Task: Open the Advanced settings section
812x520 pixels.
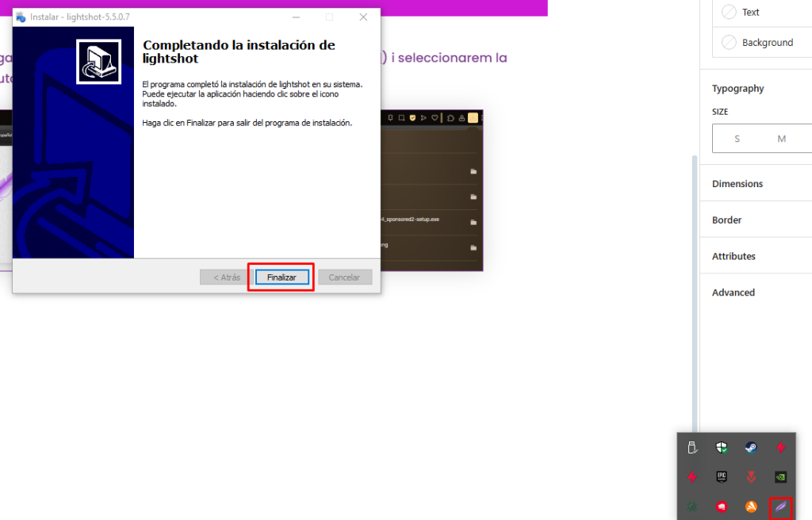Action: coord(733,293)
